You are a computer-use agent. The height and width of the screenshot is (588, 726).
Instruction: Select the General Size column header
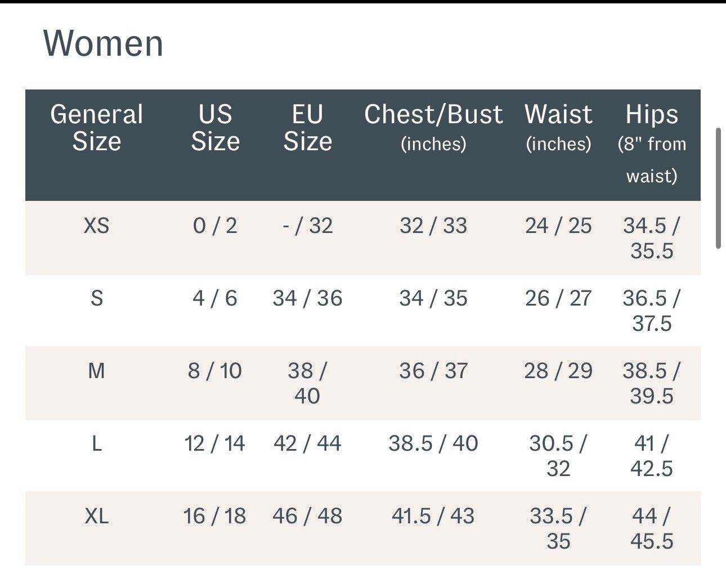click(97, 128)
